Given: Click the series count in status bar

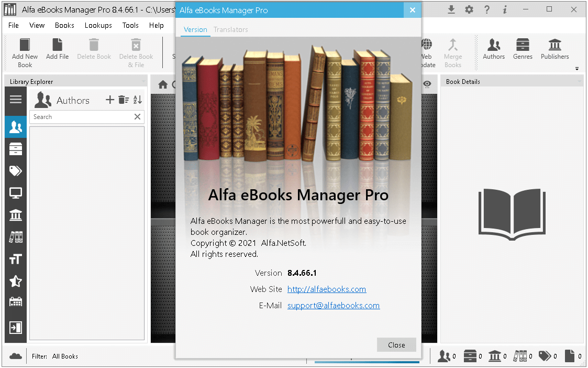Looking at the screenshot, I should [523, 355].
